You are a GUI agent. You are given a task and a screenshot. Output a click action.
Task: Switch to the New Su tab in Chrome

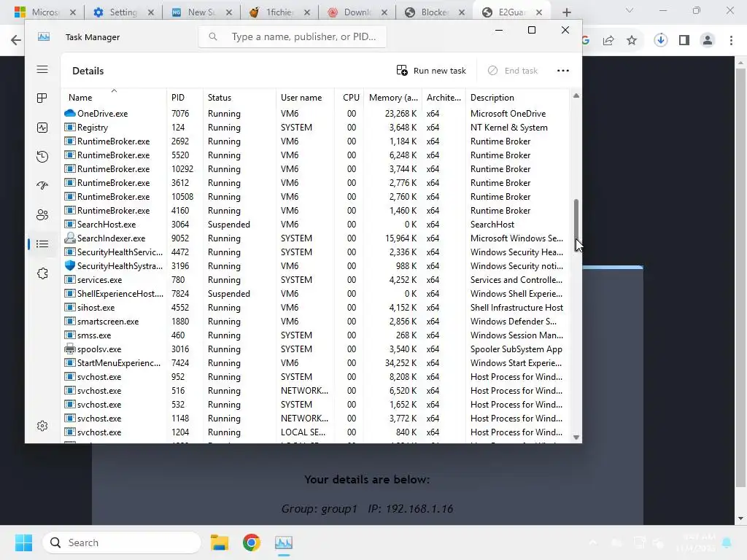point(201,12)
